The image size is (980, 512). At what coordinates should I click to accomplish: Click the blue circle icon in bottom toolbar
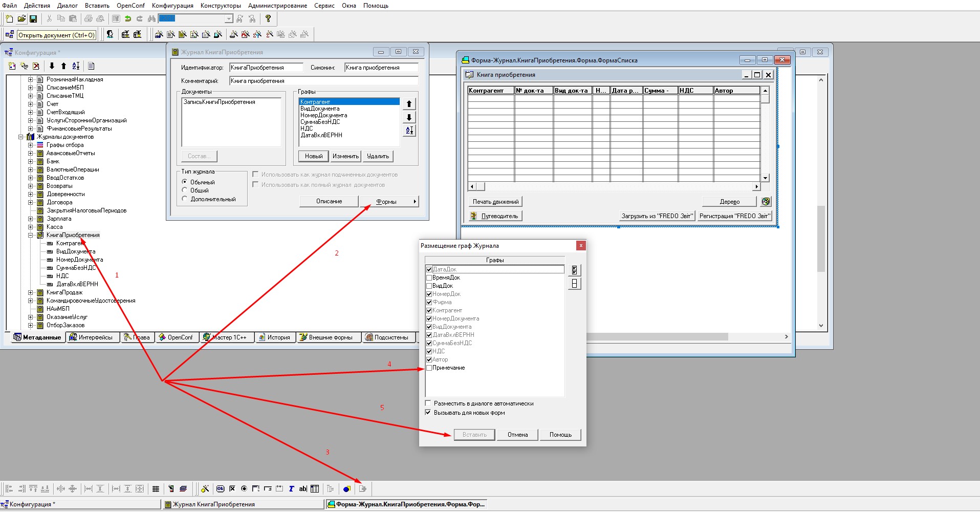pos(346,489)
